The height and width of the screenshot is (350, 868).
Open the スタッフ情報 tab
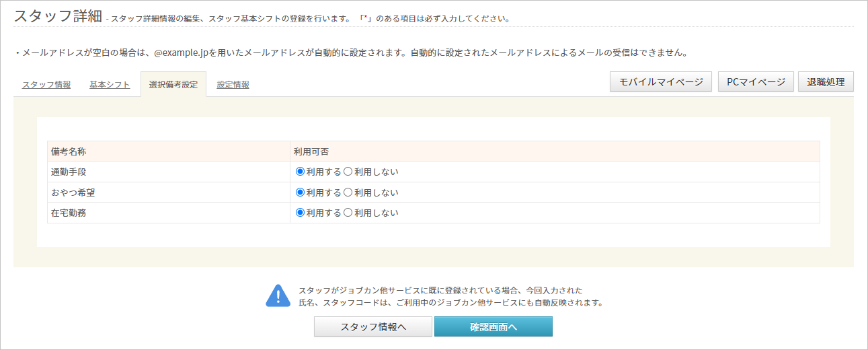click(x=46, y=85)
